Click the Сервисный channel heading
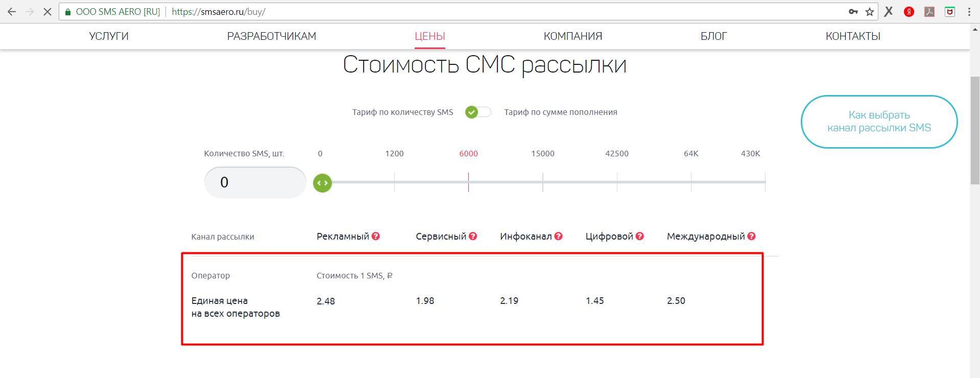Viewport: 980px width, 378px height. pyautogui.click(x=441, y=236)
